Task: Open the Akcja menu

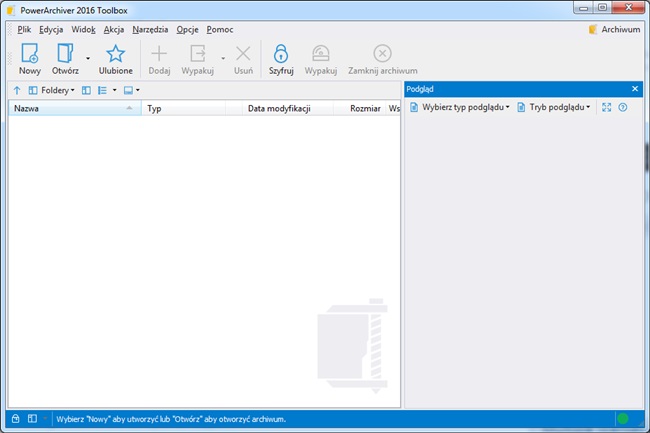Action: (x=114, y=29)
